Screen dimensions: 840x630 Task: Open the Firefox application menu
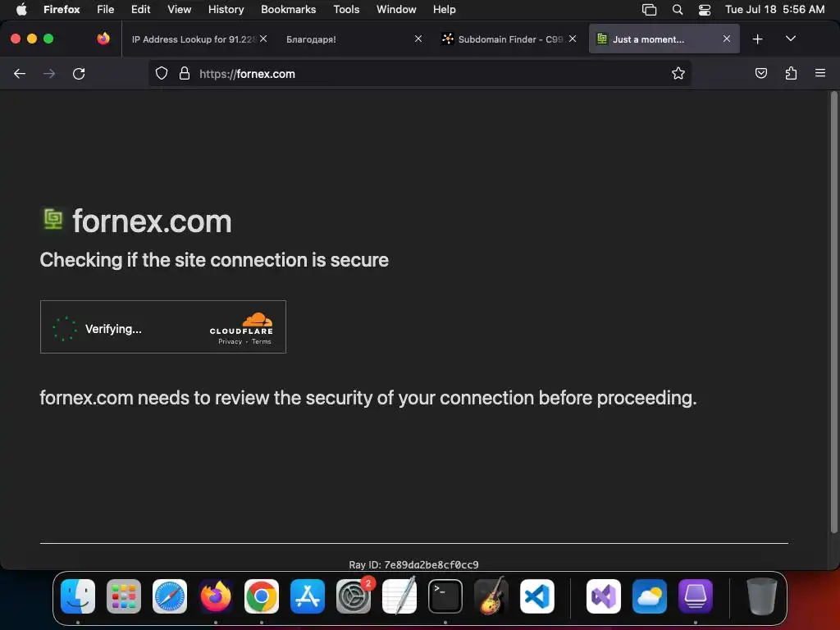[62, 10]
